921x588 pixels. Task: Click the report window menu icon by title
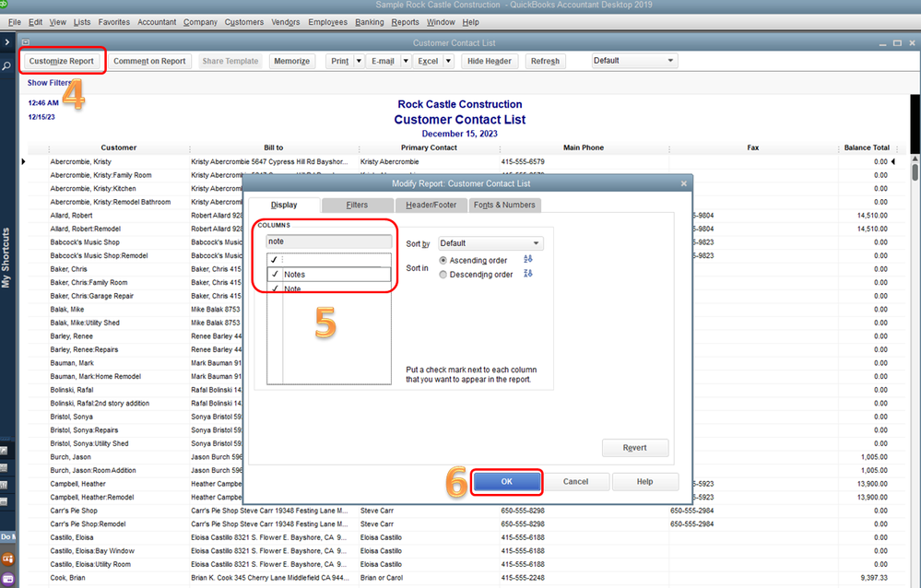(x=25, y=42)
